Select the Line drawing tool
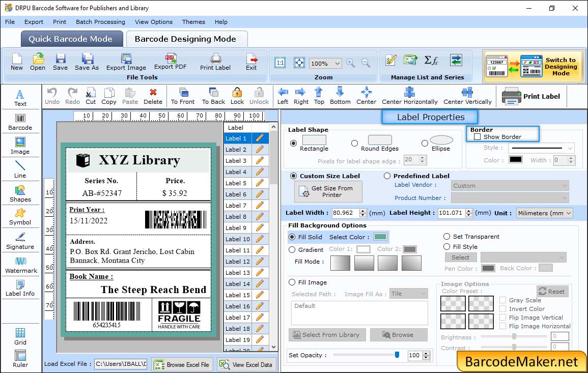The height and width of the screenshot is (373, 588). tap(20, 169)
